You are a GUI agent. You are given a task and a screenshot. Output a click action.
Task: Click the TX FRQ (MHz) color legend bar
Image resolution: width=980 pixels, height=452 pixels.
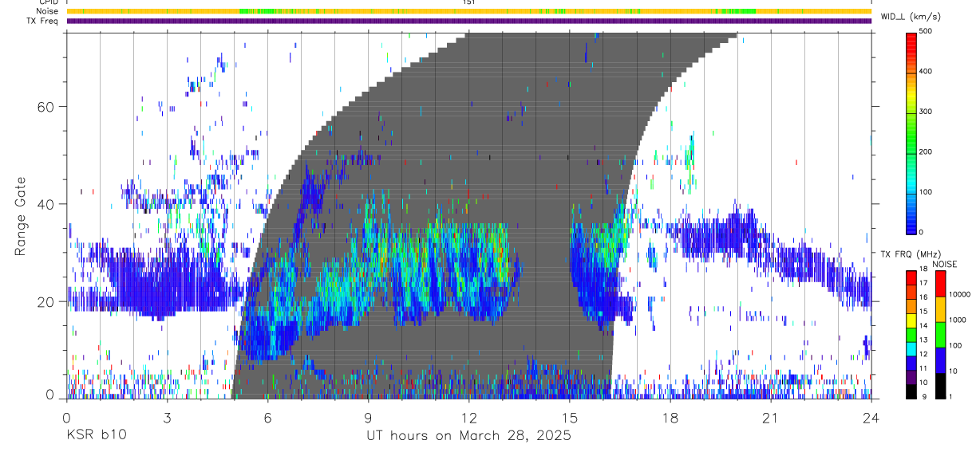(911, 334)
